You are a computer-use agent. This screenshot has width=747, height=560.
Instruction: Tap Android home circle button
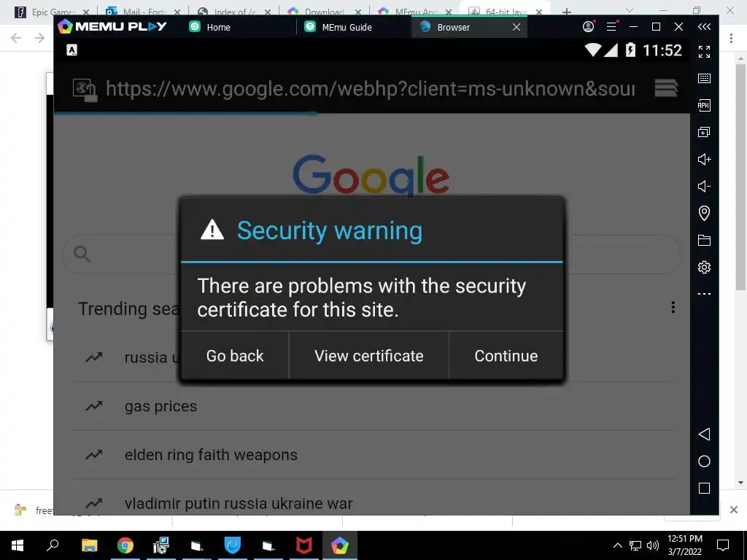[x=704, y=461]
